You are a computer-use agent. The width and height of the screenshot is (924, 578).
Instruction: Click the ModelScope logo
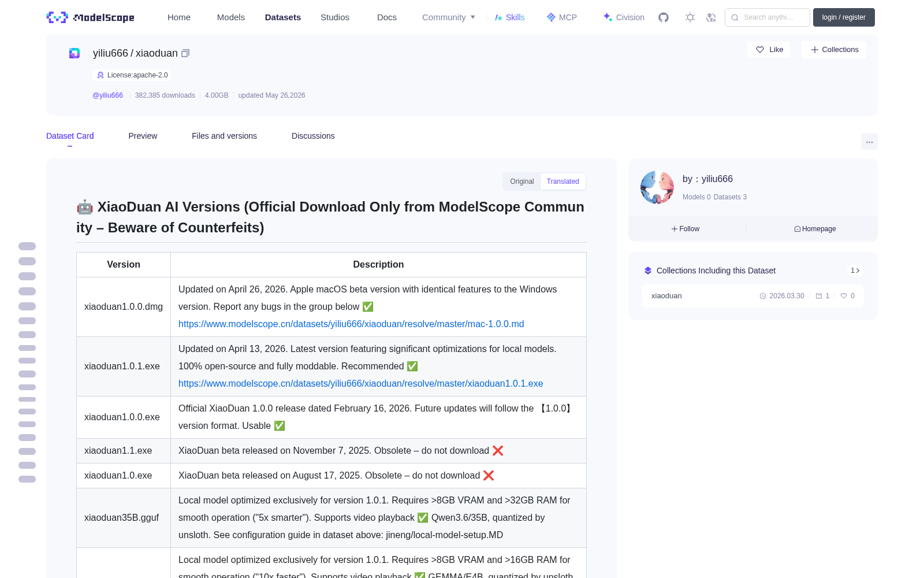[90, 17]
